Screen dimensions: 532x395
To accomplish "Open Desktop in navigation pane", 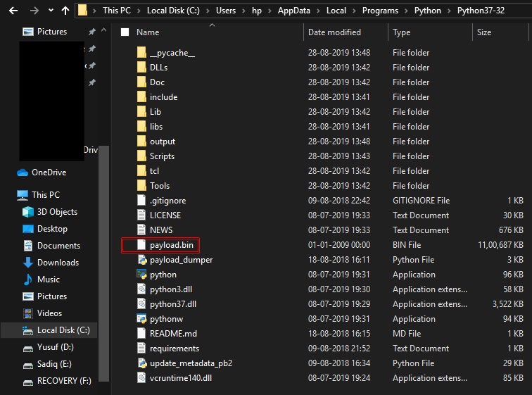I will (x=45, y=229).
